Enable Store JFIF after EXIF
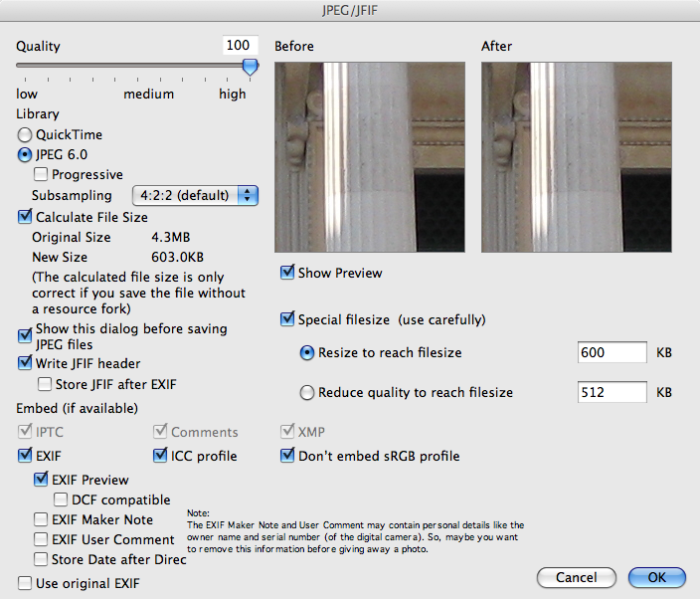Image resolution: width=700 pixels, height=599 pixels. click(45, 384)
